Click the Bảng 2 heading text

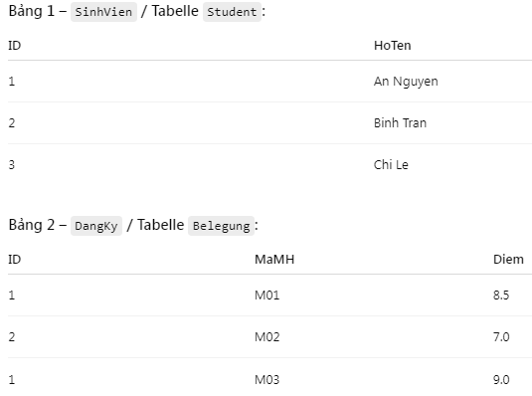(x=32, y=225)
